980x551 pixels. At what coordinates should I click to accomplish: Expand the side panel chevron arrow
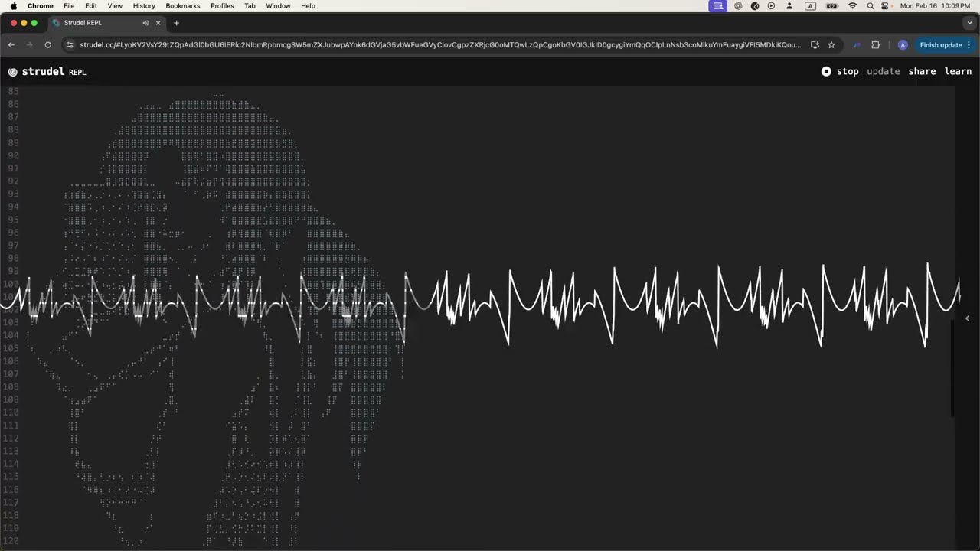click(x=967, y=318)
